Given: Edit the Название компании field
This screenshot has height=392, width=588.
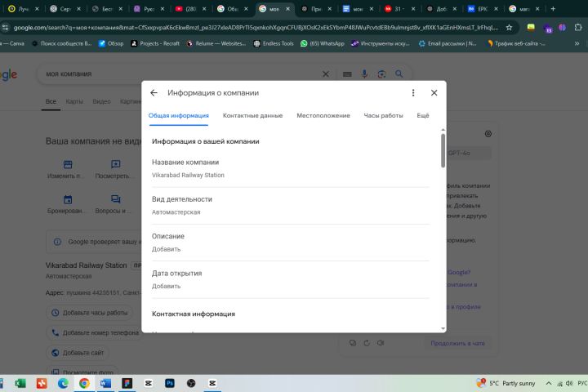Looking at the screenshot, I should pyautogui.click(x=291, y=169).
